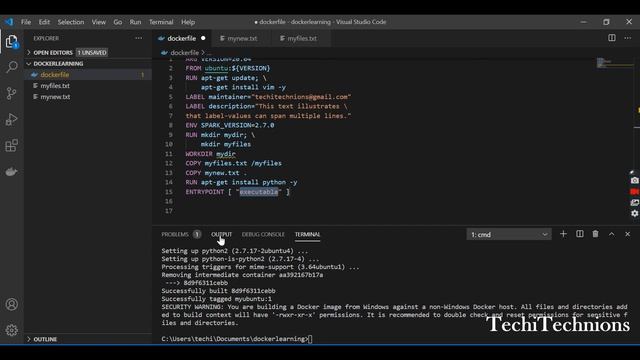Screen dimensions: 640x360
Task: Open editor more actions ellipsis
Action: [628, 38]
